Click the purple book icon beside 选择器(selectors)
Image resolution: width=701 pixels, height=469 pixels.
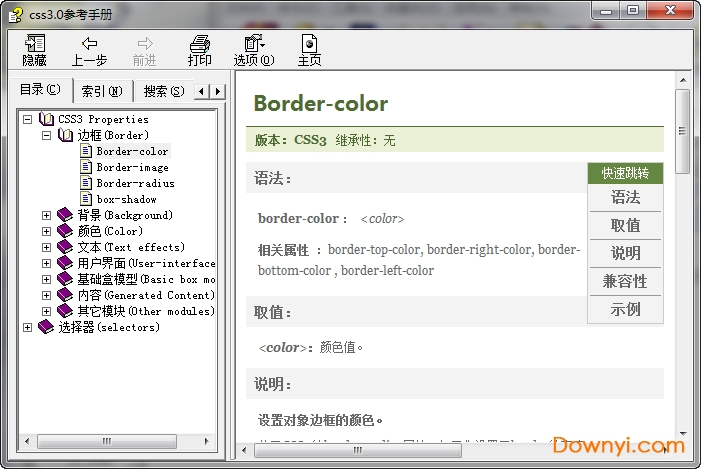pyautogui.click(x=46, y=327)
